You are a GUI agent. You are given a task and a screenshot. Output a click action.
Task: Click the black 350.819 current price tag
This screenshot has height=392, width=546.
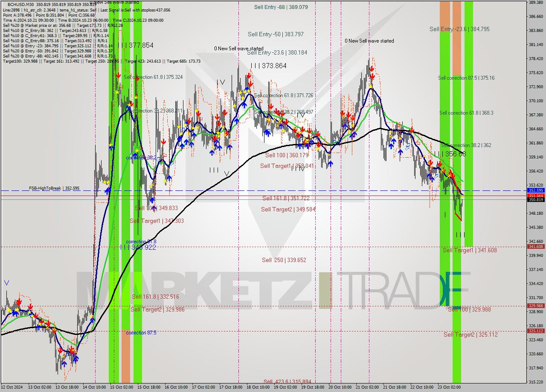click(536, 199)
